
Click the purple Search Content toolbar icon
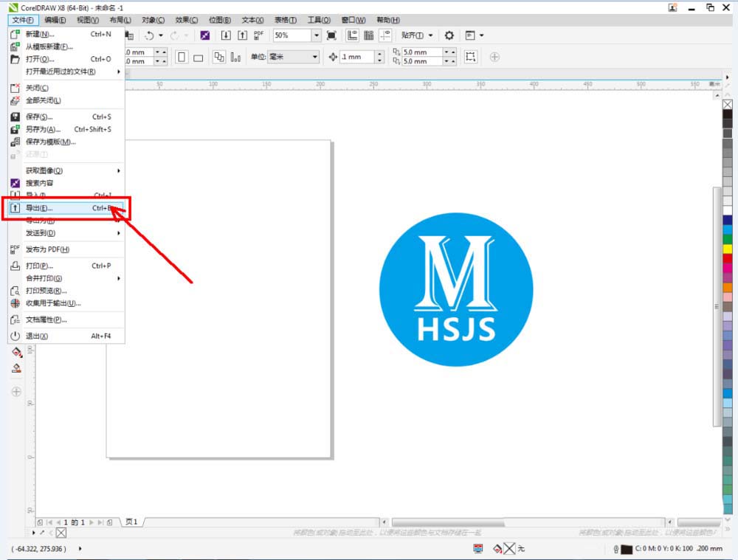click(x=204, y=35)
